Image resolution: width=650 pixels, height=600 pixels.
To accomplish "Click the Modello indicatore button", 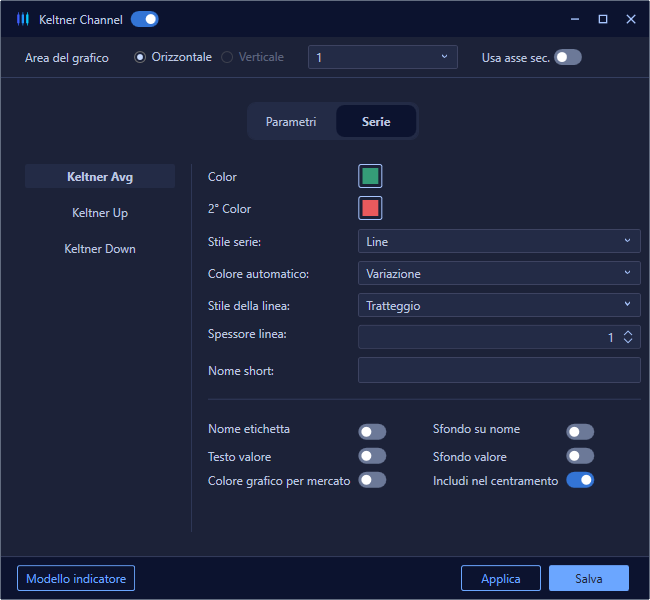I will coord(76,578).
